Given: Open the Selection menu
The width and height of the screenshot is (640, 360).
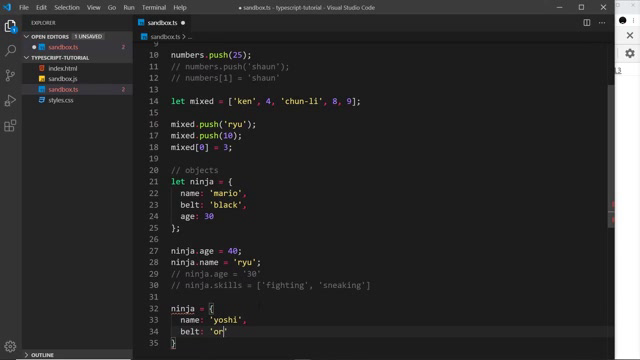Looking at the screenshot, I should 67,7.
